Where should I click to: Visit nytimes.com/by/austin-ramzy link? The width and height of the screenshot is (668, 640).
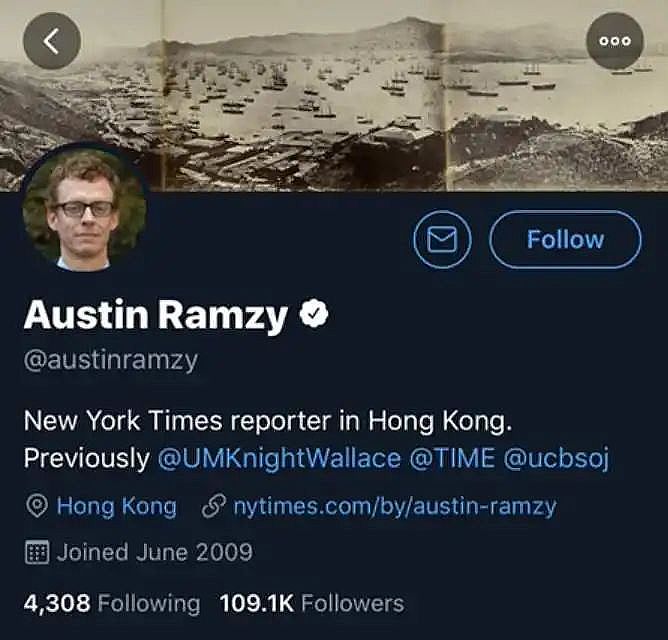click(x=395, y=507)
